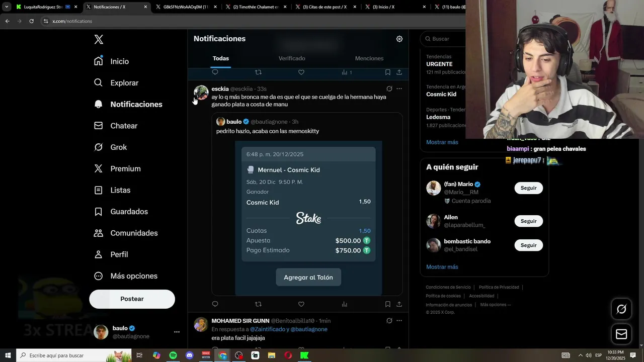The image size is (644, 362).
Task: Go back in the browser
Action: [x=8, y=21]
